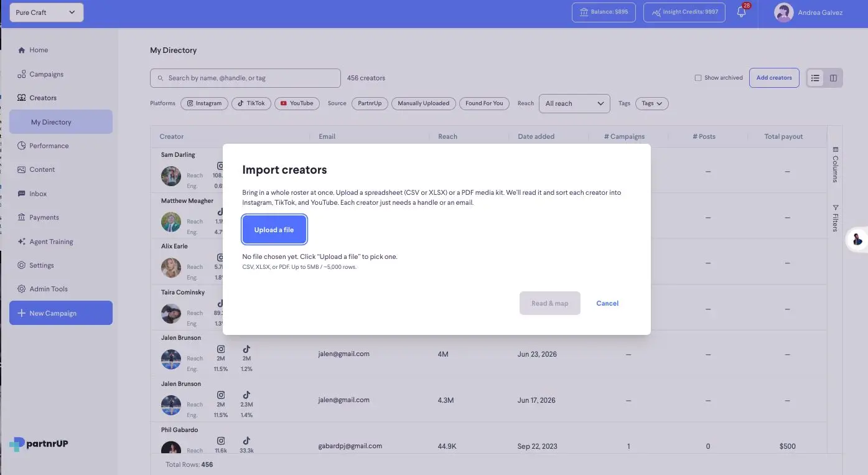Viewport: 868px width, 475px height.
Task: Open the Filters side panel
Action: (835, 218)
